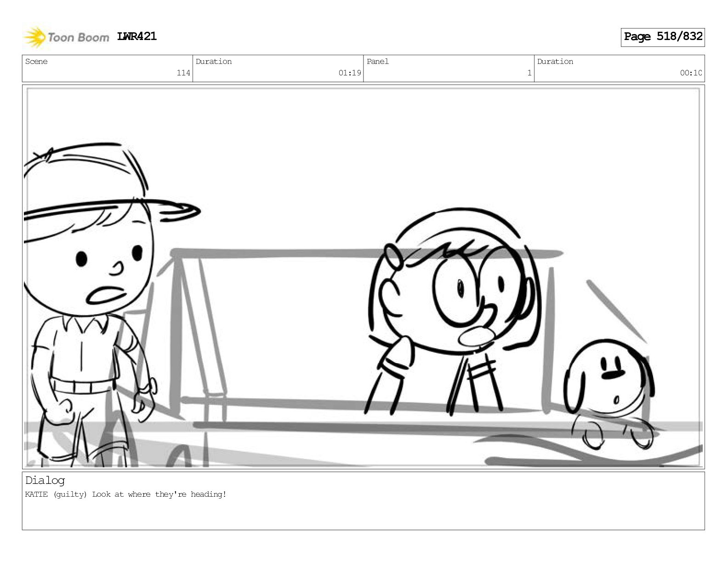Click the scene Duration 01:19 field
Image resolution: width=728 pixels, height=563 pixels.
click(x=278, y=68)
